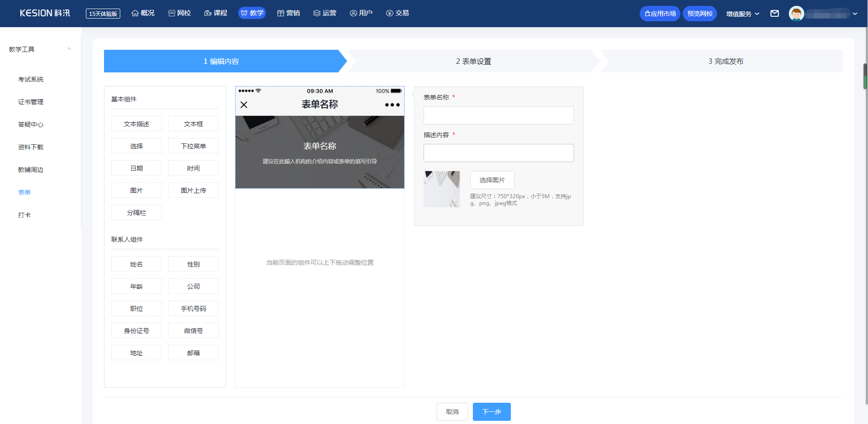Viewport: 868px width, 424px height.
Task: Add the 公司 contact component
Action: (193, 286)
